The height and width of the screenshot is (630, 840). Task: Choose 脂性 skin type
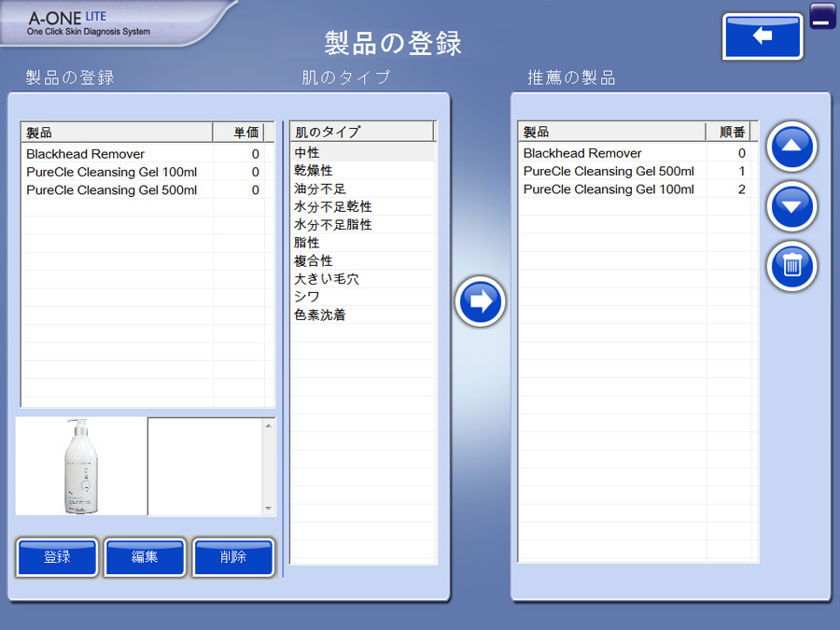coord(306,243)
